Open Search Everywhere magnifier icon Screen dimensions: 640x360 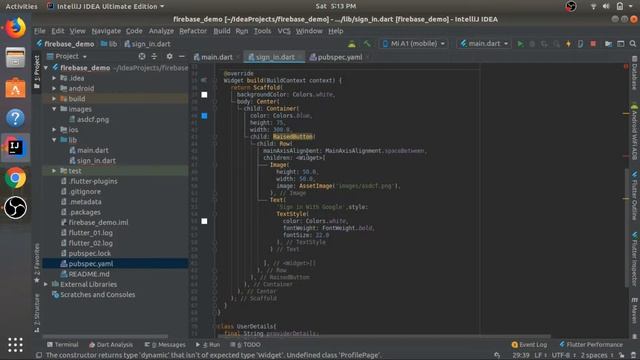(633, 44)
